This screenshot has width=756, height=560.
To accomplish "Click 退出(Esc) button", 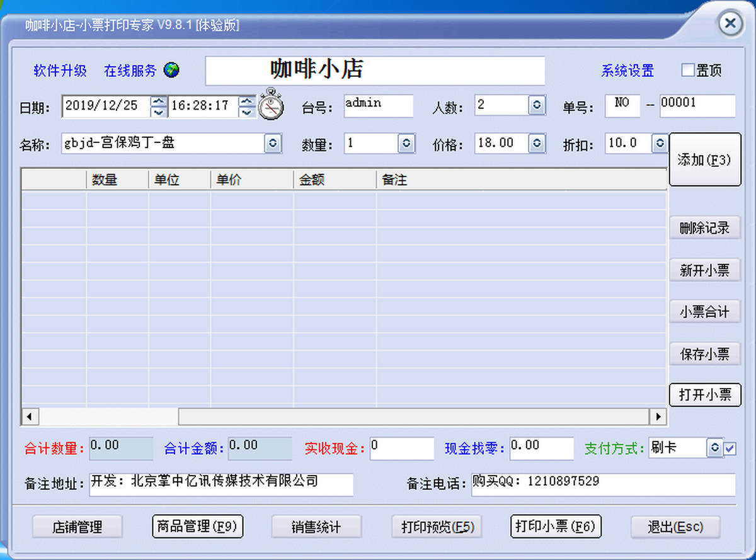I will (675, 527).
